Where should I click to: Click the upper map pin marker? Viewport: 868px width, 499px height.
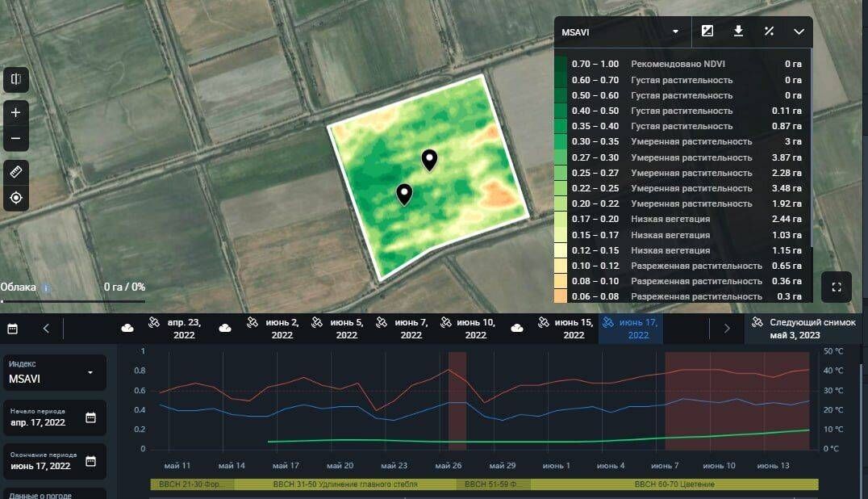(430, 160)
